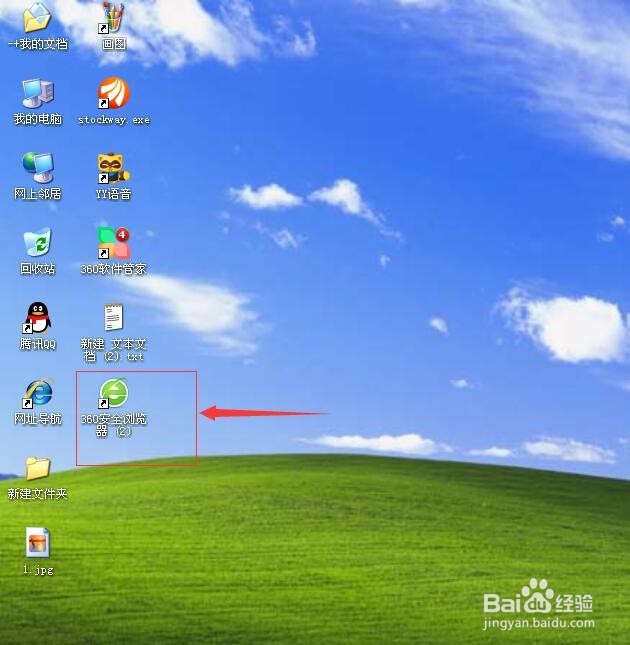Select the 新建 文本文档 (2).txt file icon

[x=113, y=317]
